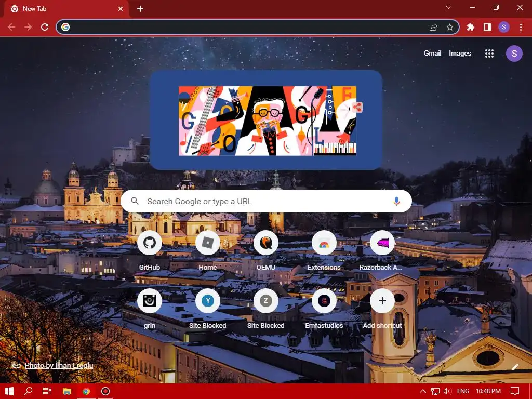Share the Google Doodle via share icon
The height and width of the screenshot is (399, 532).
click(357, 107)
